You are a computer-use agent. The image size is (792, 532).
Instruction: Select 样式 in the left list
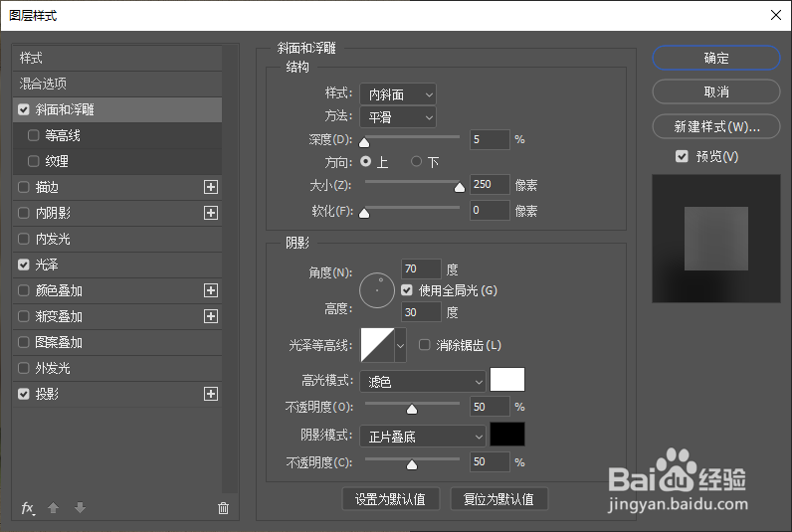tap(117, 58)
